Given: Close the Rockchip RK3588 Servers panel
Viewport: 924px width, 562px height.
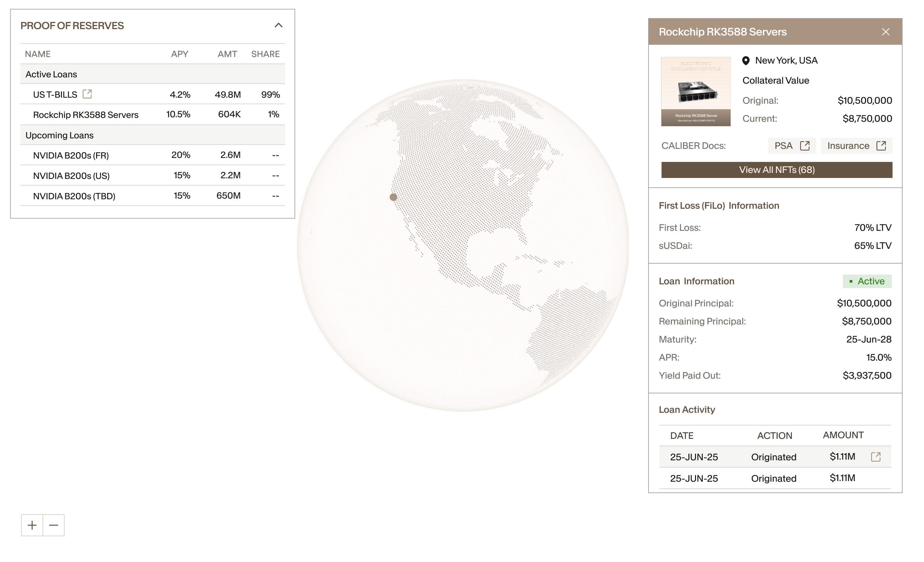Looking at the screenshot, I should [x=885, y=32].
